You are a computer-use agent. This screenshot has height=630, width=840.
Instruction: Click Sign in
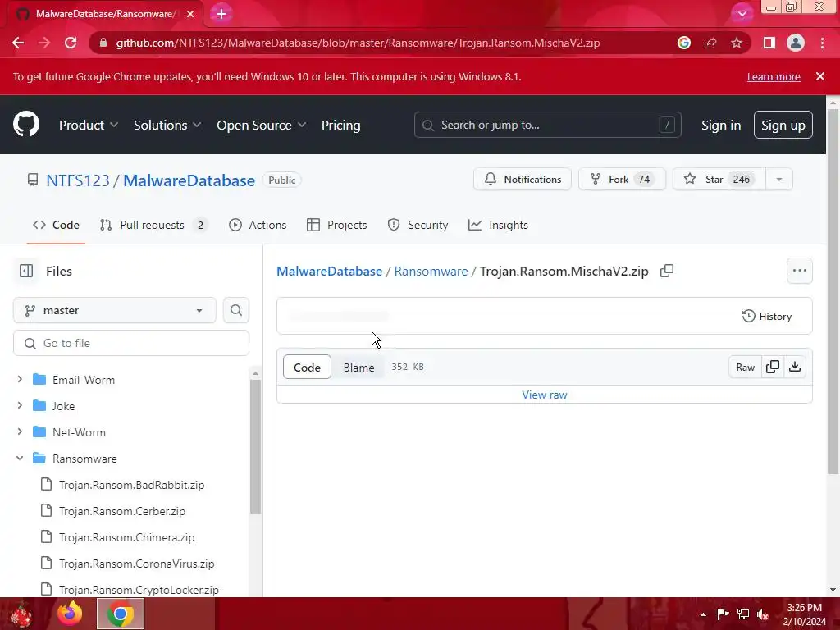coord(721,125)
